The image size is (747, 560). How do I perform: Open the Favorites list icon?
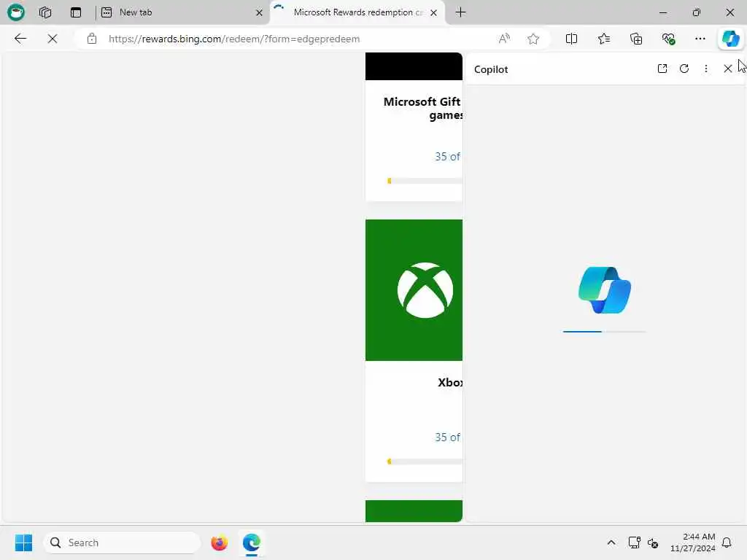604,39
